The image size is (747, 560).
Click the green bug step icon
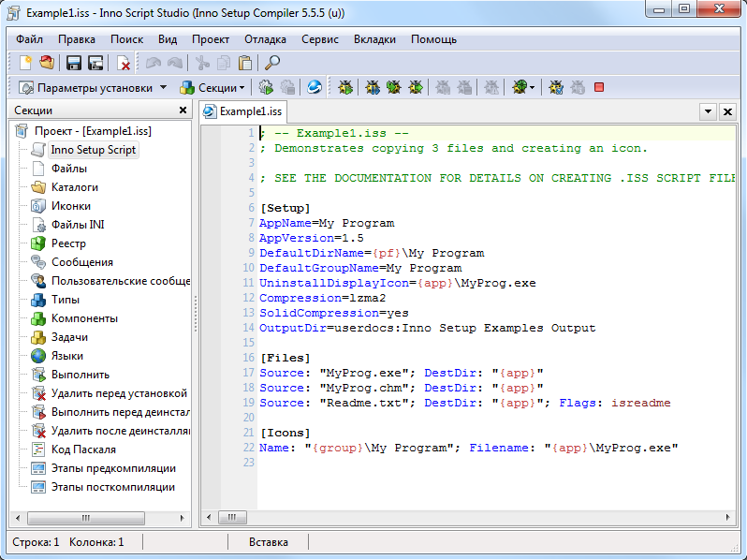394,87
